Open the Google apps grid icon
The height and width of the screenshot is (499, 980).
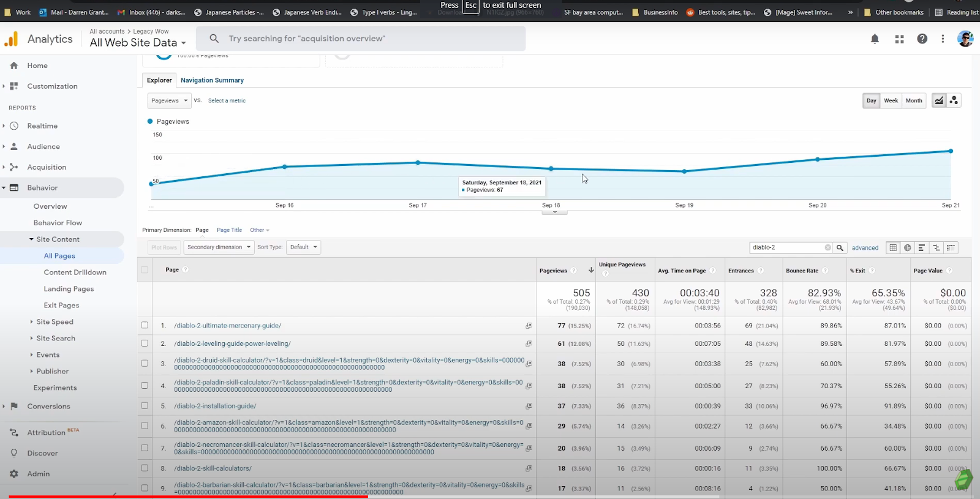[899, 39]
